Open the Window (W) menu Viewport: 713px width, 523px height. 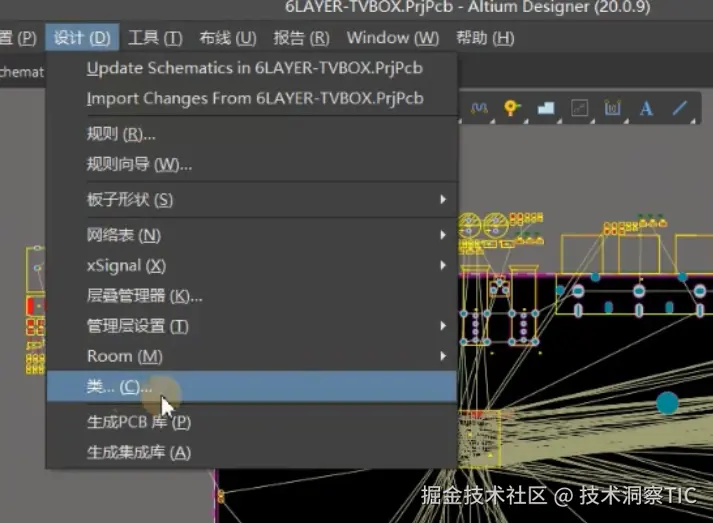(x=392, y=38)
